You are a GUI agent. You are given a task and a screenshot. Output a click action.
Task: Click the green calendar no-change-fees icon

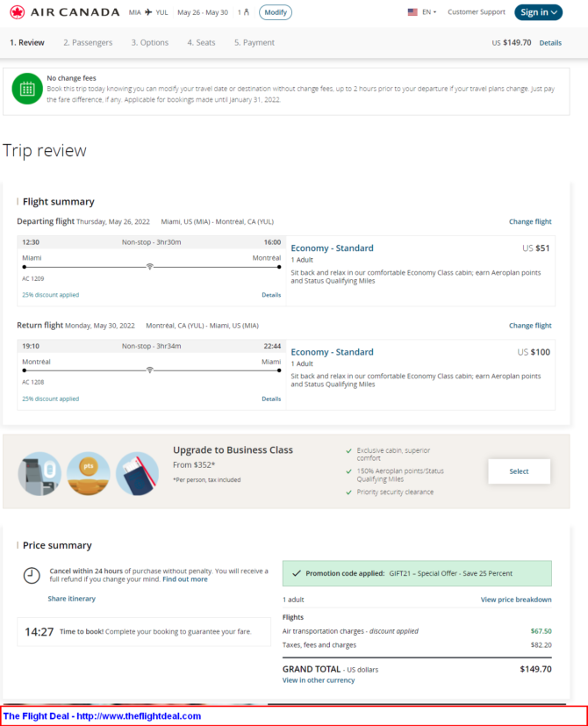point(27,89)
